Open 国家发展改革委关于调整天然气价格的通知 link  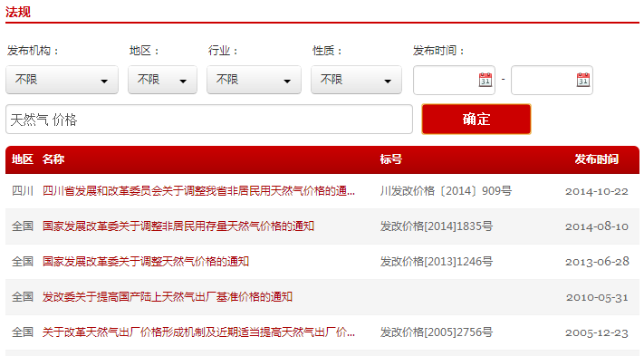[x=146, y=262]
